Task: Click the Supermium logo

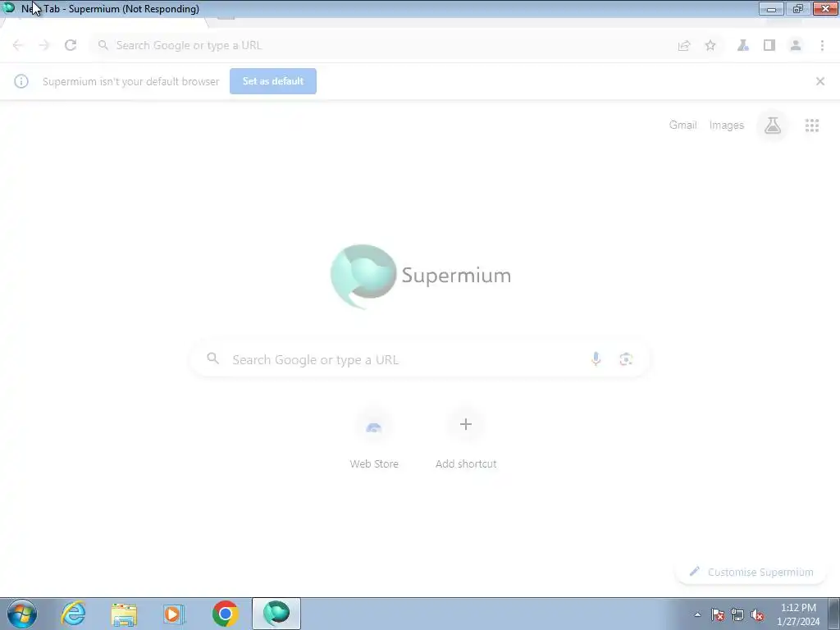Action: 421,276
